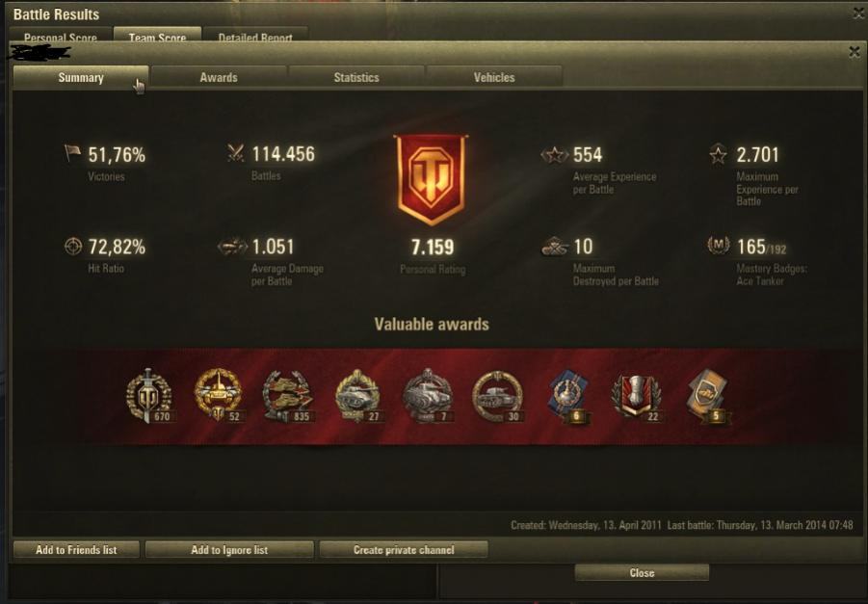
Task: Click the Mastery Badges Ace Tanker icon
Action: click(x=718, y=246)
